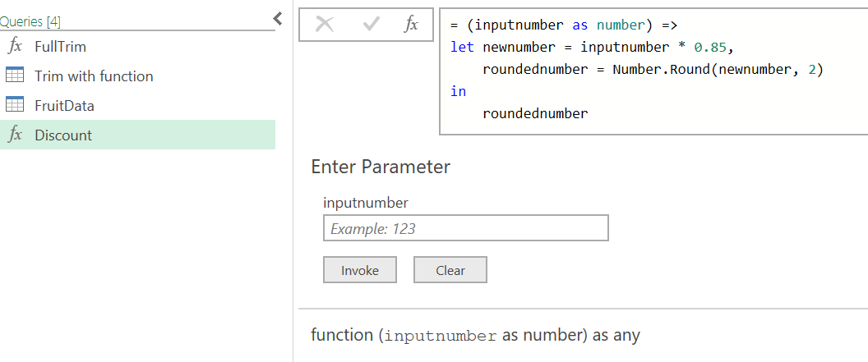Click the fx icon beside Discount
Image resolution: width=868 pixels, height=362 pixels.
(x=15, y=135)
